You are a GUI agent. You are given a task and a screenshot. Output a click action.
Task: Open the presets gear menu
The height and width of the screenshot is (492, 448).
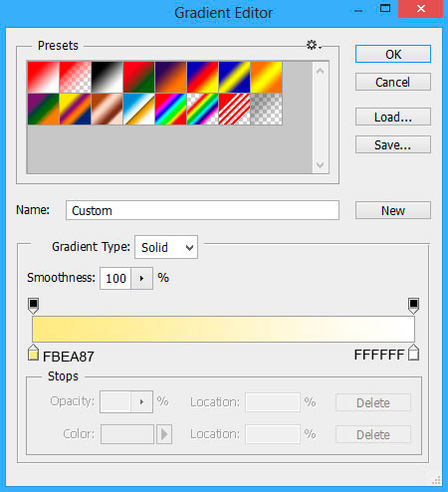[314, 45]
